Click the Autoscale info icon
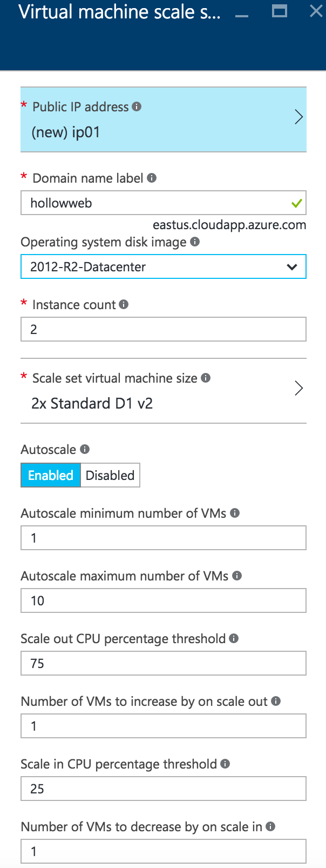The height and width of the screenshot is (868, 326). (x=85, y=449)
